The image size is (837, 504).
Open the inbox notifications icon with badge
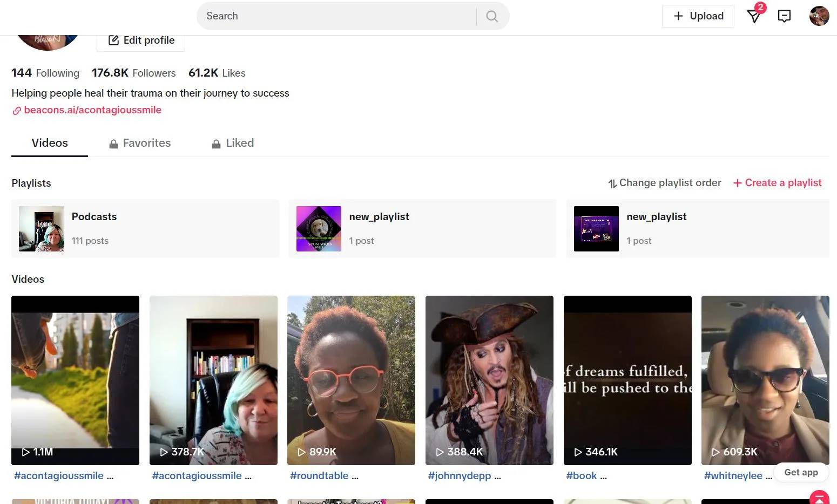[x=754, y=16]
